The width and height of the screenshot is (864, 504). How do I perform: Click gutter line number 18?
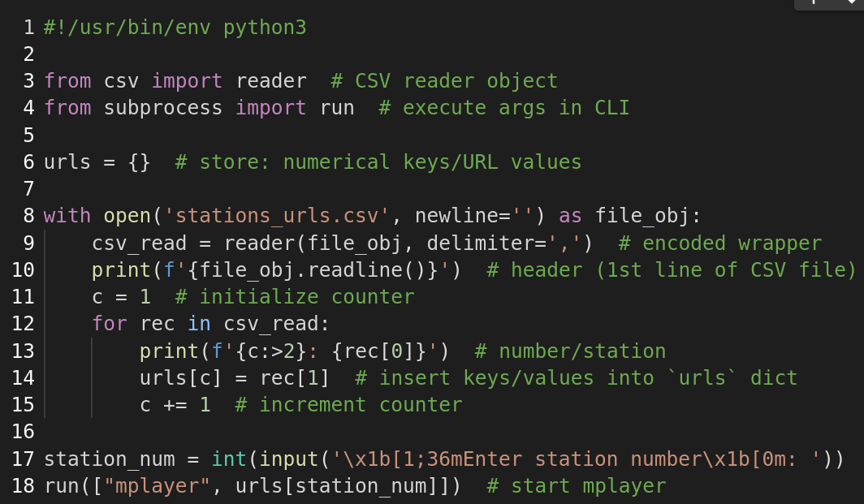pyautogui.click(x=23, y=486)
